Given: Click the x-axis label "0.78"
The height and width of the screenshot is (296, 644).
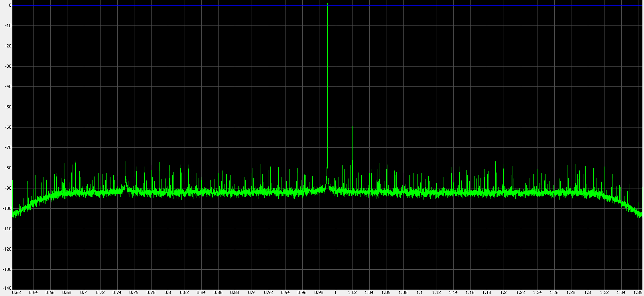Looking at the screenshot, I should (151, 293).
